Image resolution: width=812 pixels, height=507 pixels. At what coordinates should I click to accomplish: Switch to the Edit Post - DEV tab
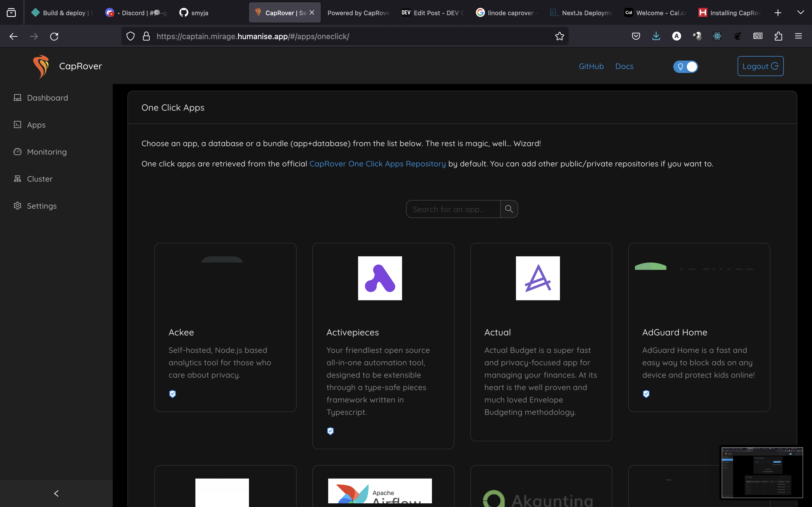tap(433, 13)
